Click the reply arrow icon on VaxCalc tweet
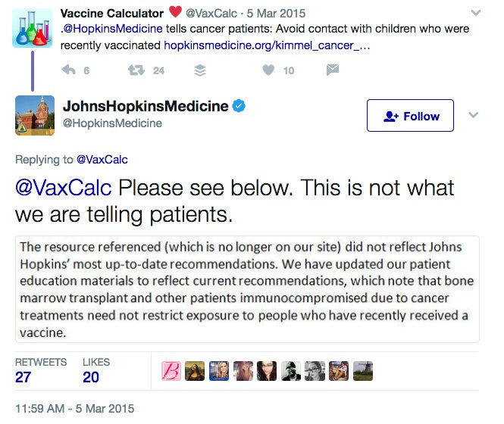504x424 pixels. click(69, 70)
